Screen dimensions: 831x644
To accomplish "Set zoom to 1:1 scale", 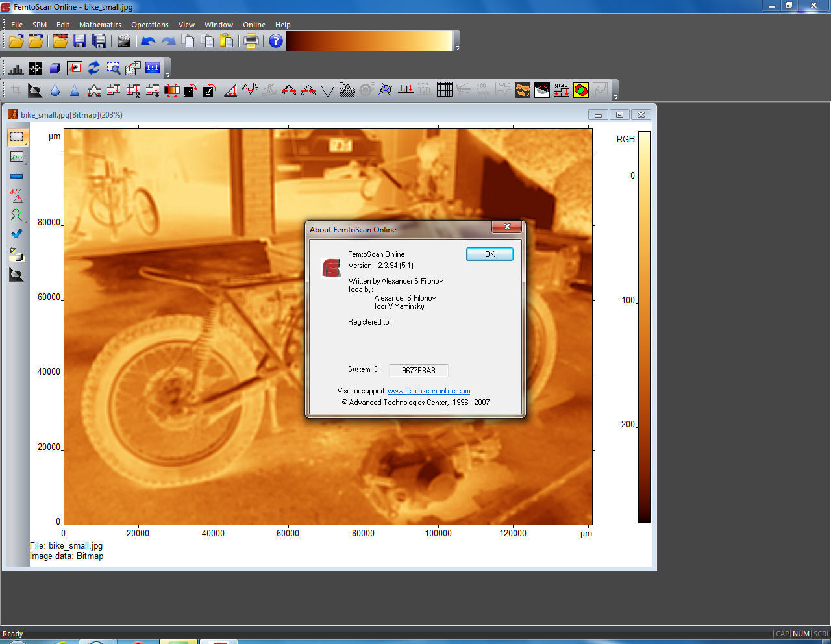I will [x=153, y=68].
